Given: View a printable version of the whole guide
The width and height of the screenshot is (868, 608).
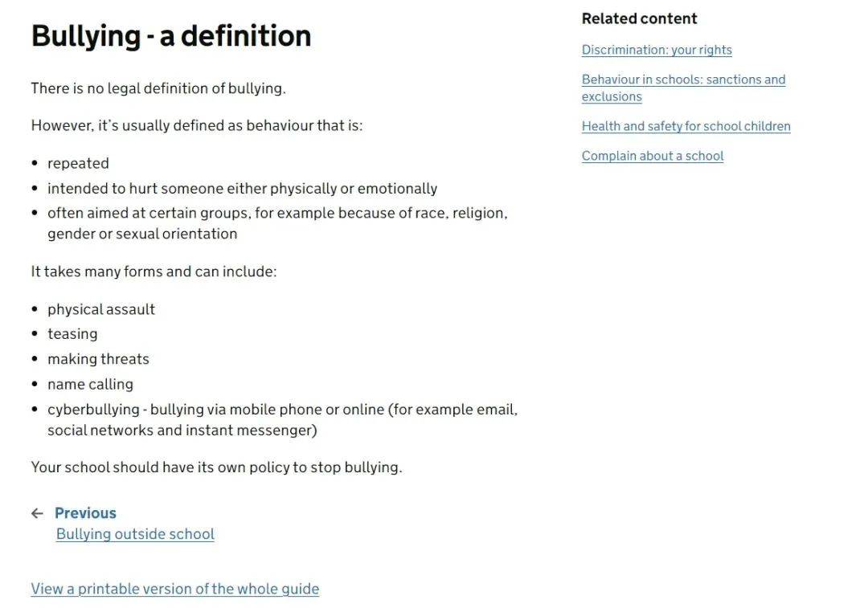Looking at the screenshot, I should [174, 589].
